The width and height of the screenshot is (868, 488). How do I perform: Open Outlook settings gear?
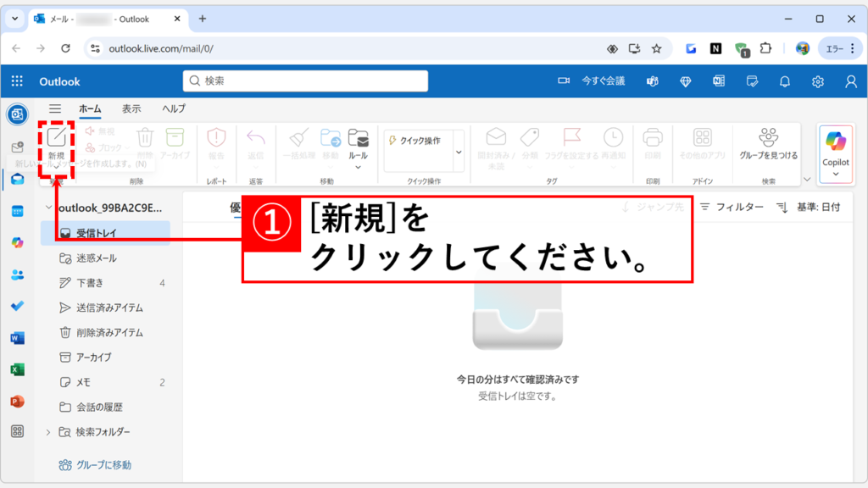coord(818,81)
